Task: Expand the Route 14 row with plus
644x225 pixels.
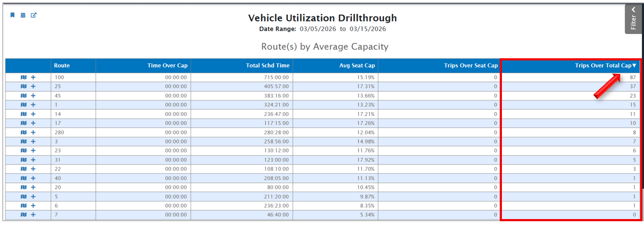Action: coord(33,114)
